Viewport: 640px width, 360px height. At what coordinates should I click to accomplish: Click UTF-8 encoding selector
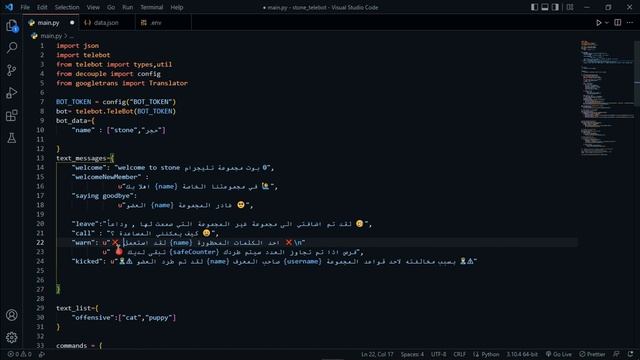pyautogui.click(x=438, y=354)
